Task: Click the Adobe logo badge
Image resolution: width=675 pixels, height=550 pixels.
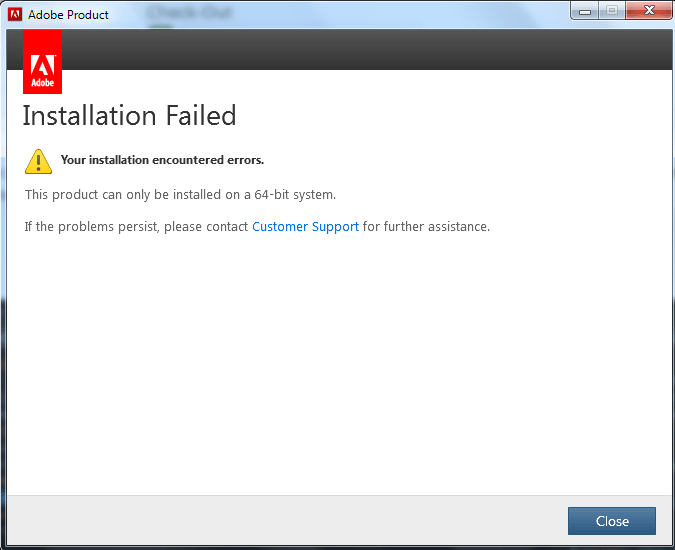Action: [42, 62]
